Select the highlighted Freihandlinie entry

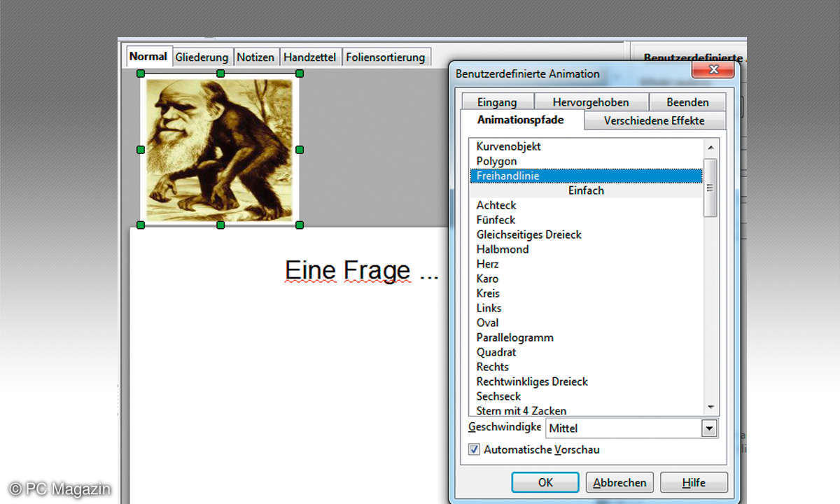point(586,176)
